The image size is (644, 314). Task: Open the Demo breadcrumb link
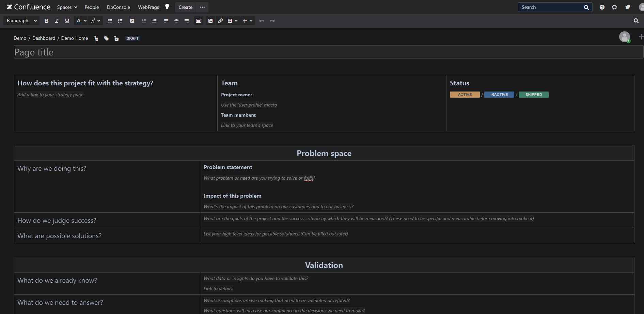pos(20,38)
